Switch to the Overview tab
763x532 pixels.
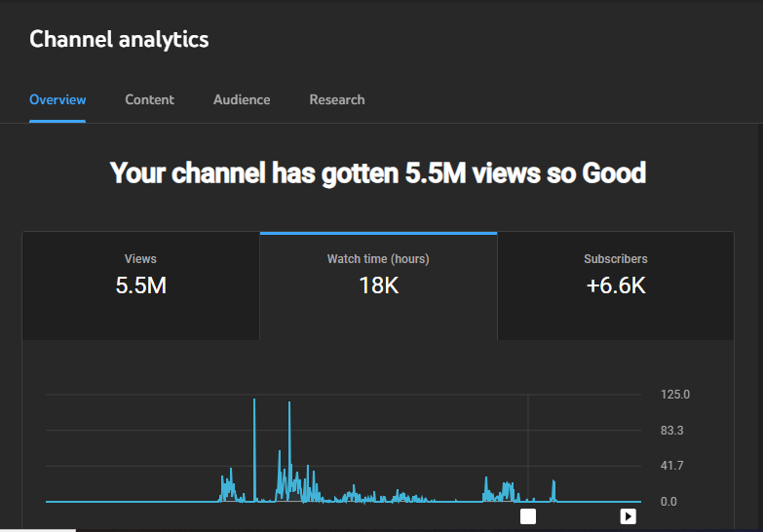57,99
